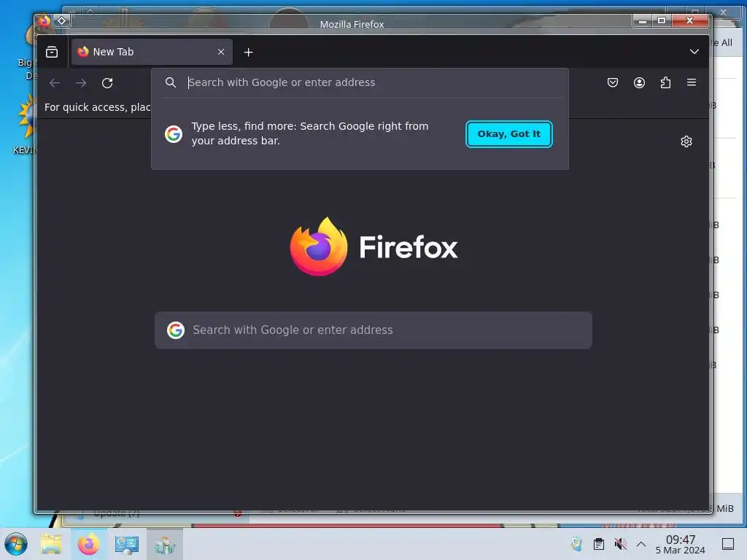This screenshot has width=747, height=560.
Task: Maximize the Mozilla Firefox window
Action: (661, 20)
